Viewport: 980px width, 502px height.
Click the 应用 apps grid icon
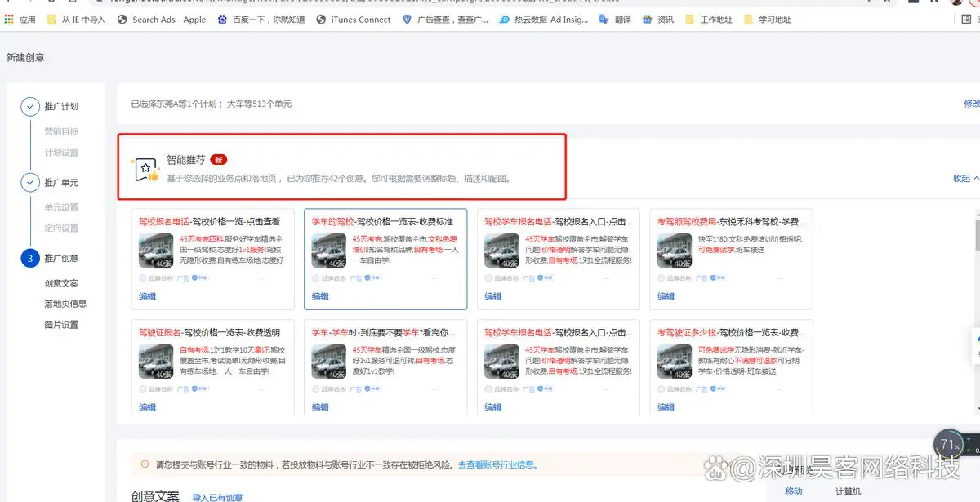10,20
